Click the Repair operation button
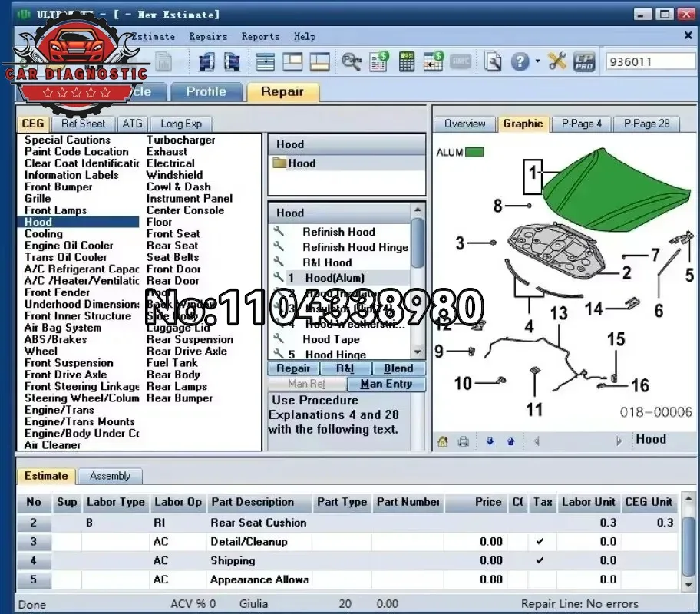This screenshot has height=614, width=700. [x=293, y=368]
